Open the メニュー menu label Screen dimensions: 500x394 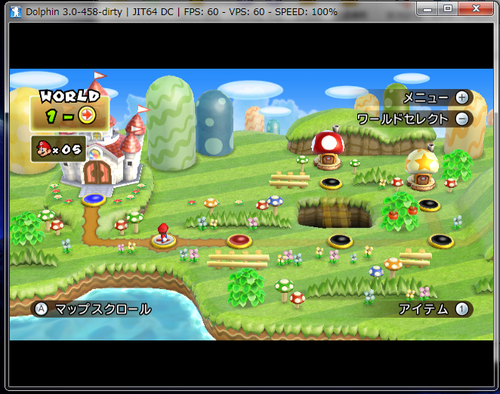[426, 98]
